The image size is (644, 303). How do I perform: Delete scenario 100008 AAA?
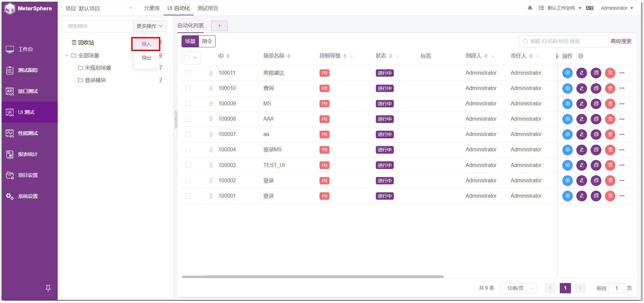point(610,119)
